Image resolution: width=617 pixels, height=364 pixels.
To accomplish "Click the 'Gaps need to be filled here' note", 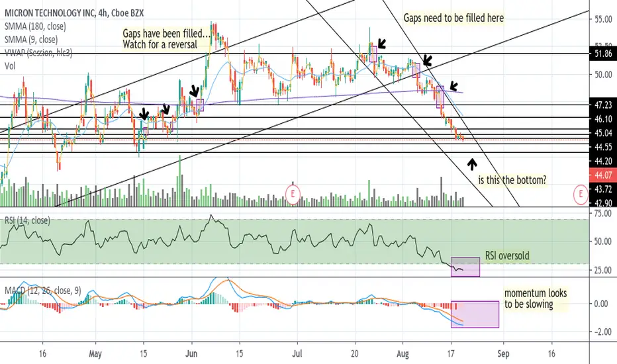I will coord(453,18).
